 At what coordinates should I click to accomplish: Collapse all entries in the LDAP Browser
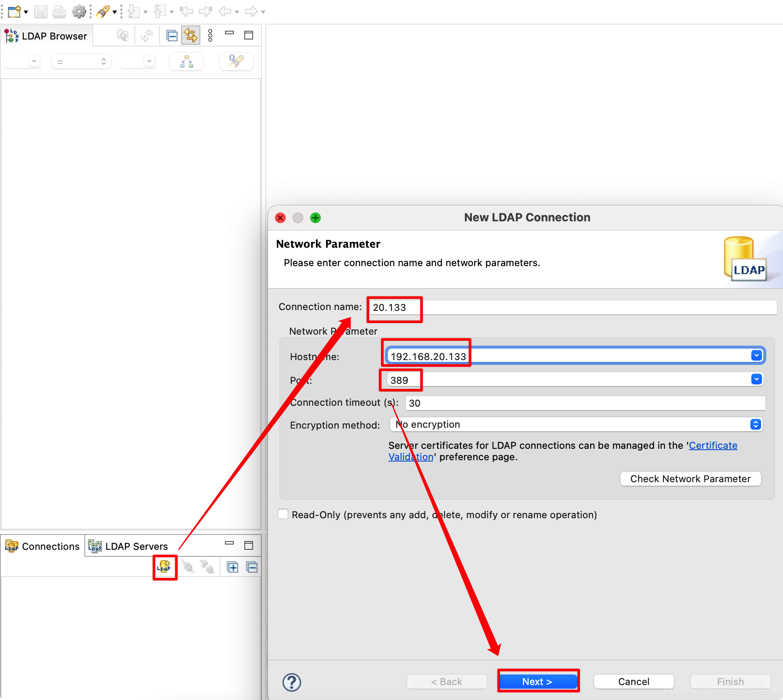click(171, 35)
